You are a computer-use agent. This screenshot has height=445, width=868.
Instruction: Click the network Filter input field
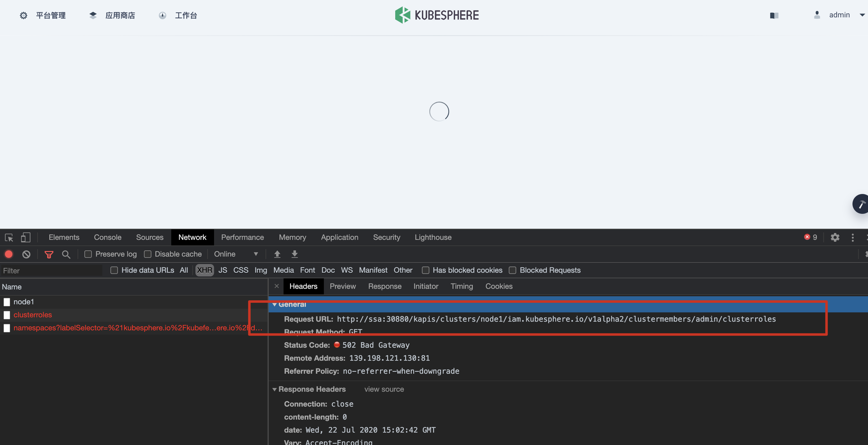[51, 270]
